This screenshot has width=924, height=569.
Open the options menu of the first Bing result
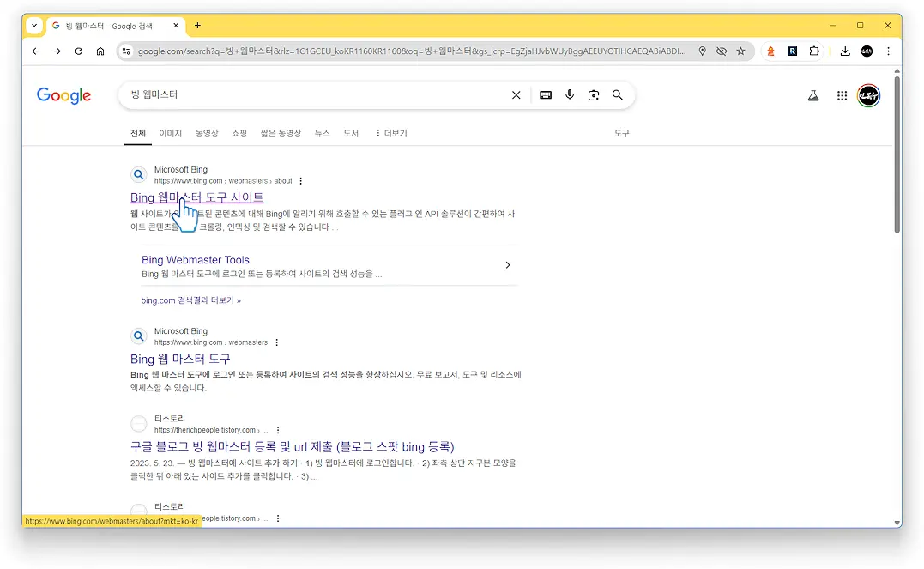[301, 180]
